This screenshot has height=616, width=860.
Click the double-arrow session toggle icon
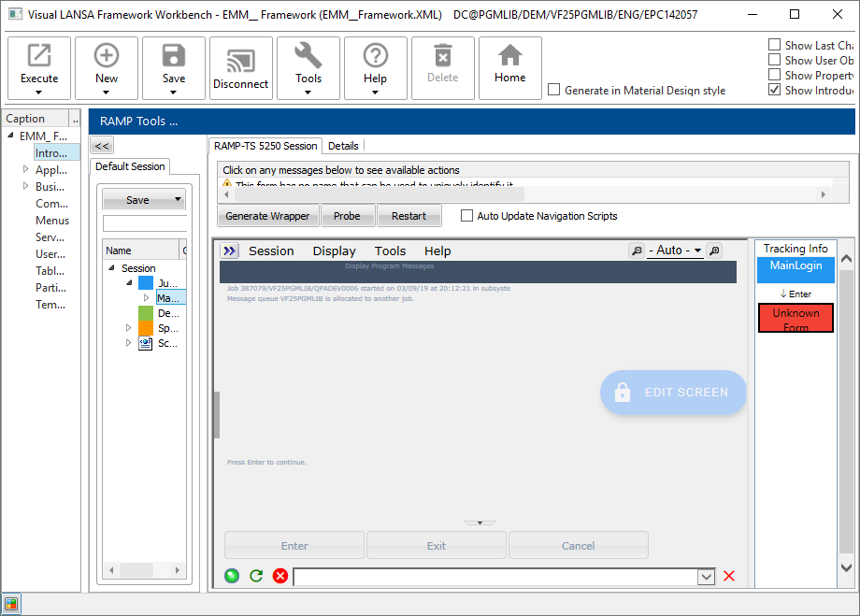(x=229, y=251)
